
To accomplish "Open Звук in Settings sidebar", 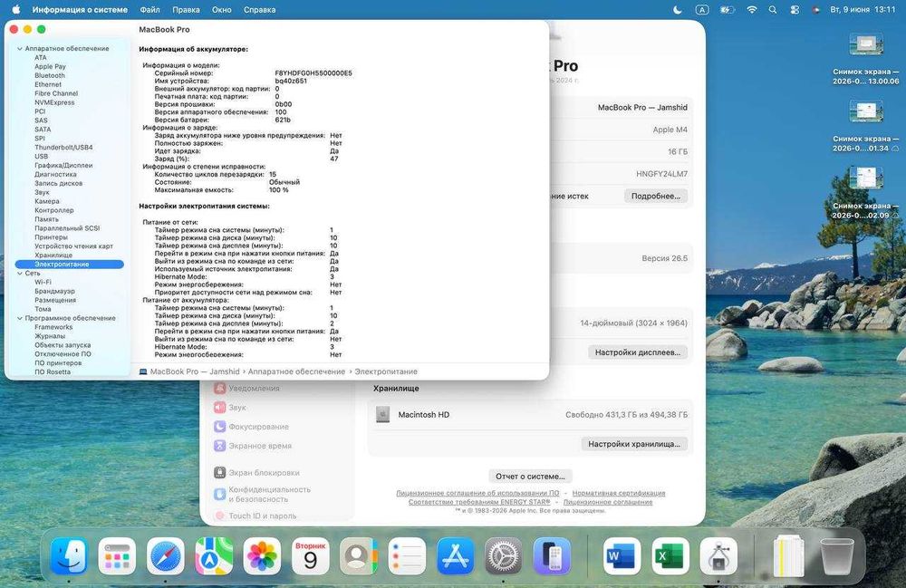I will pos(230,407).
